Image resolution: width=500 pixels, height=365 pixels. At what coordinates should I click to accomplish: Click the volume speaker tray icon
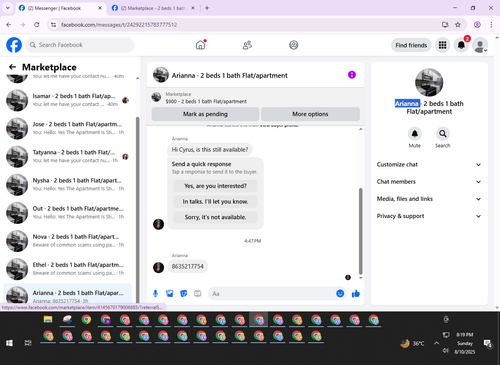coord(446,350)
